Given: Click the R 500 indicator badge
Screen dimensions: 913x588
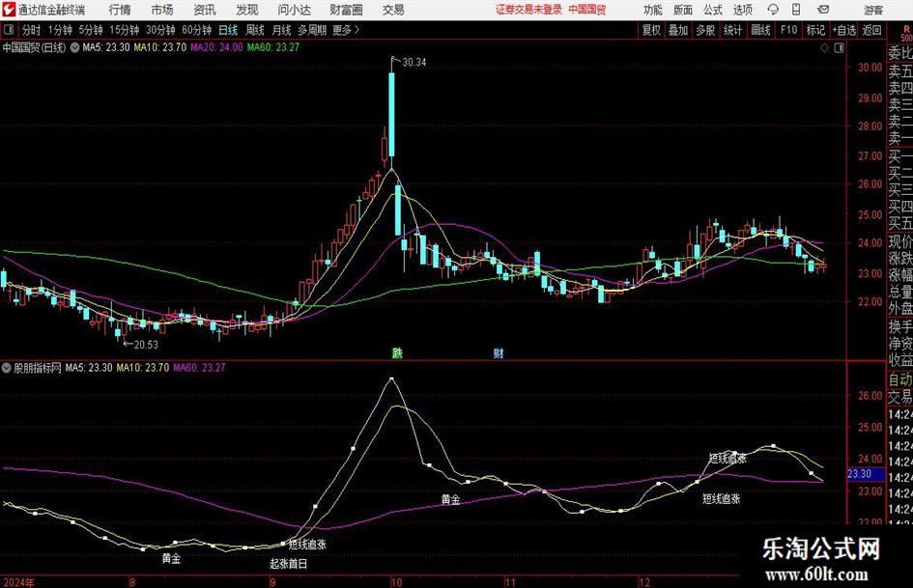Looking at the screenshot, I should [906, 33].
